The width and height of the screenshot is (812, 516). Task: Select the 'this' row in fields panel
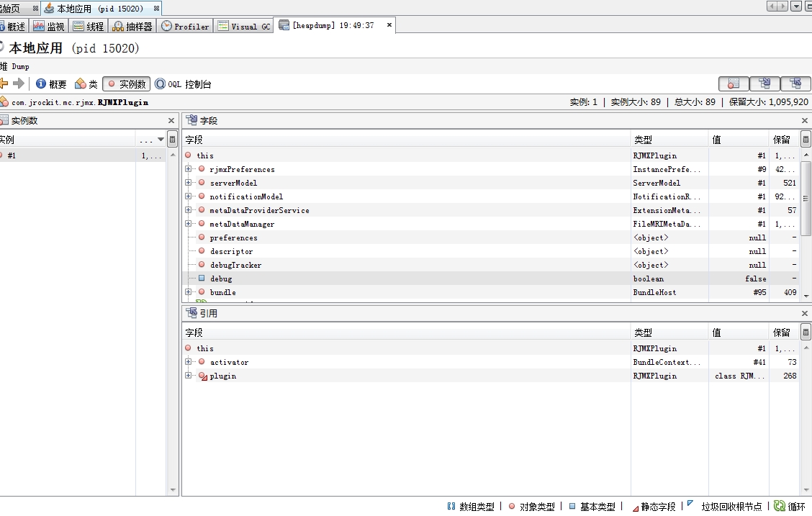(491, 155)
